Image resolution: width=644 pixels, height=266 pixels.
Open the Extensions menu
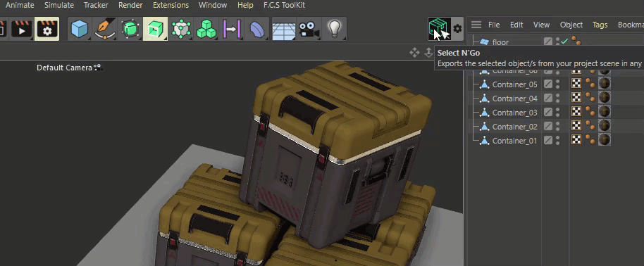[x=171, y=6]
